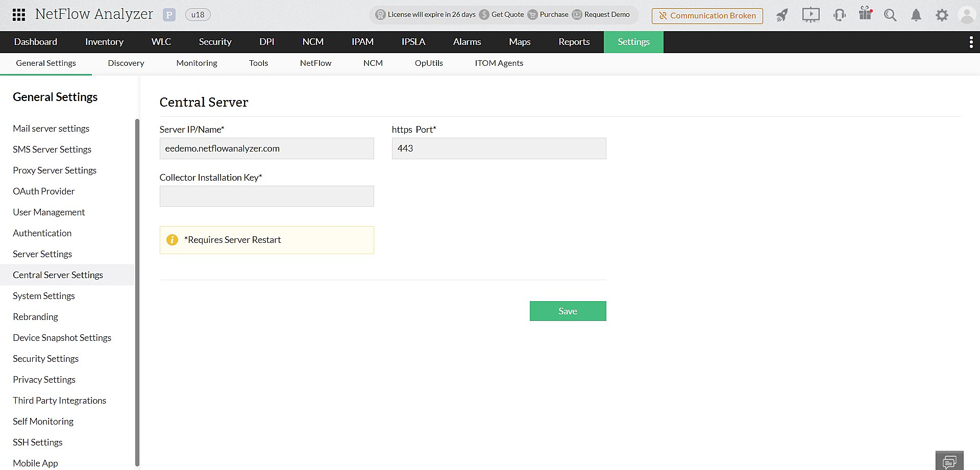Click the Collector Installation Key field
Viewport: 980px width, 470px height.
click(x=266, y=196)
